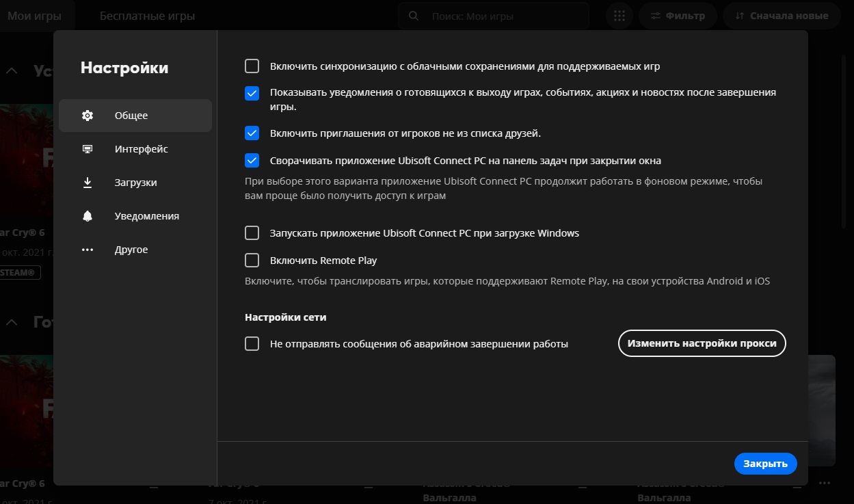
Task: Uncheck invitations from non-friends option
Action: tap(252, 133)
